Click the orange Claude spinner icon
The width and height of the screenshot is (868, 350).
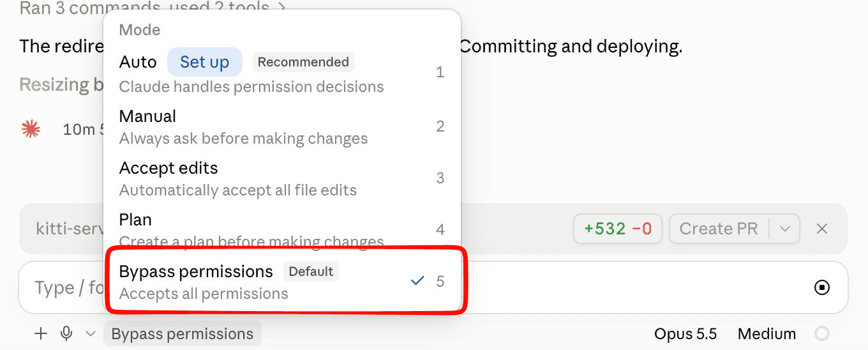[x=30, y=130]
